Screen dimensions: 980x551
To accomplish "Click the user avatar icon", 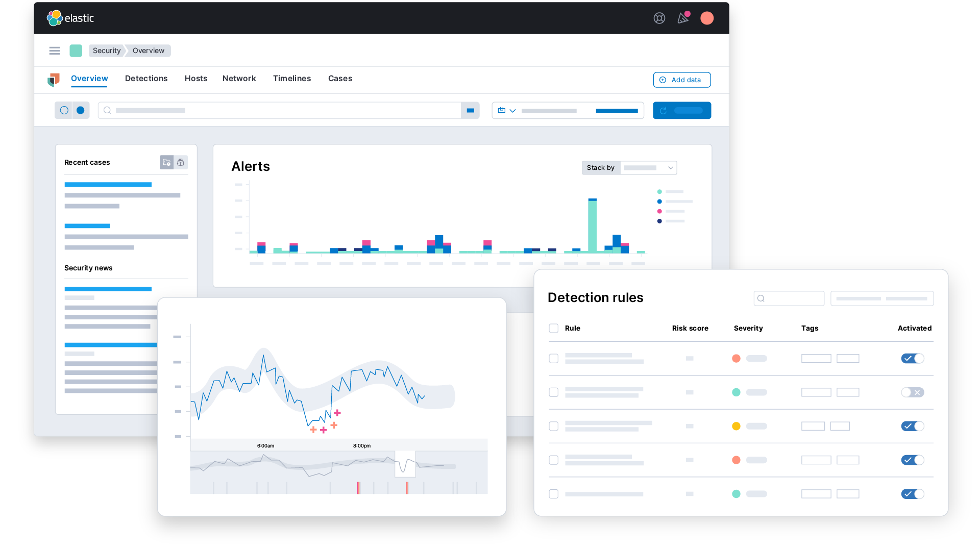I will tap(707, 18).
